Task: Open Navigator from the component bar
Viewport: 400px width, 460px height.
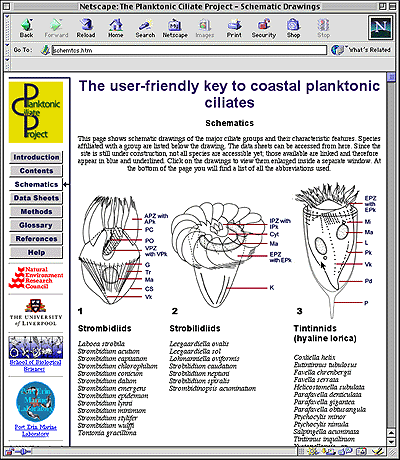Action: pyautogui.click(x=314, y=452)
